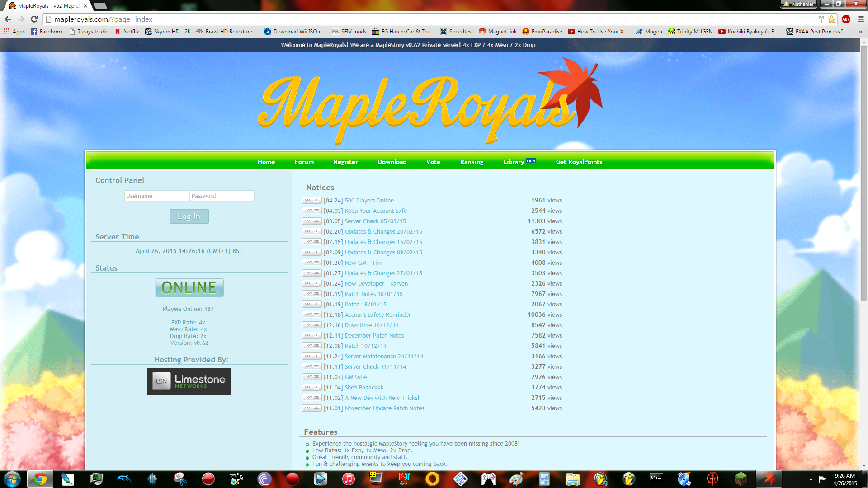
Task: Show hidden system tray icons
Action: (811, 479)
